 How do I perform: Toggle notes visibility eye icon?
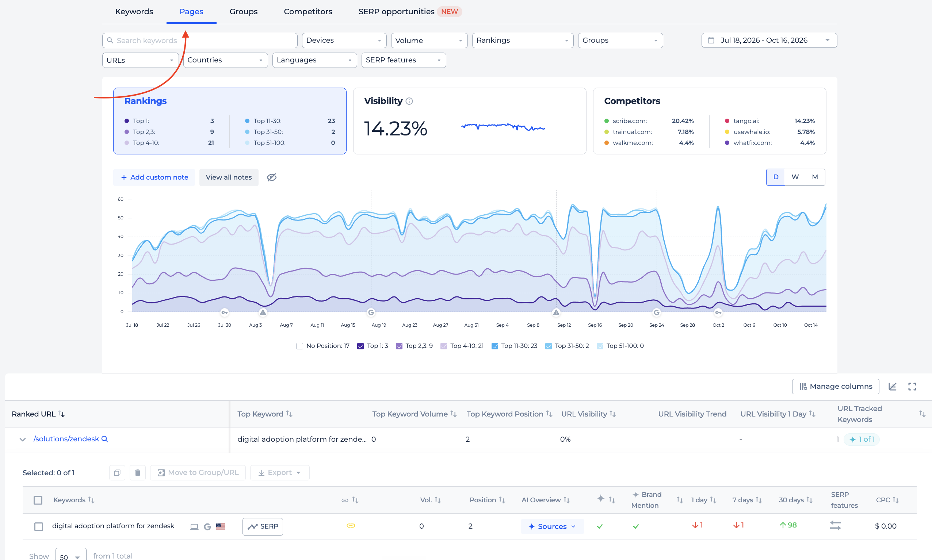(x=272, y=177)
